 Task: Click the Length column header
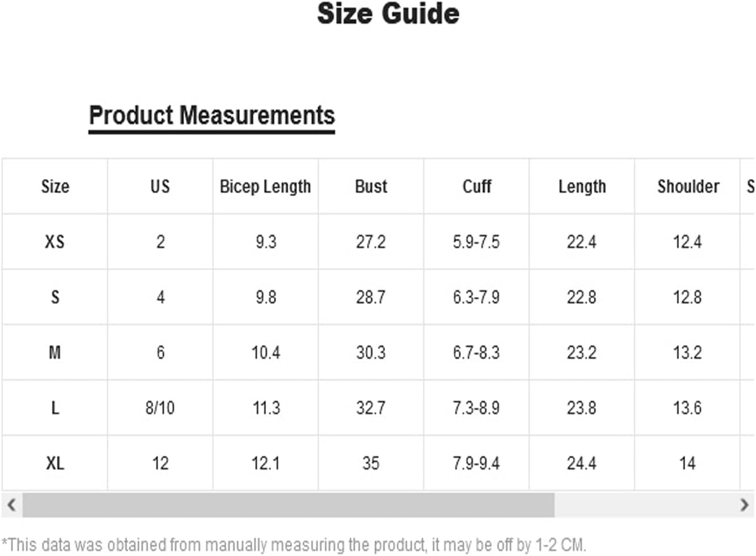click(582, 186)
